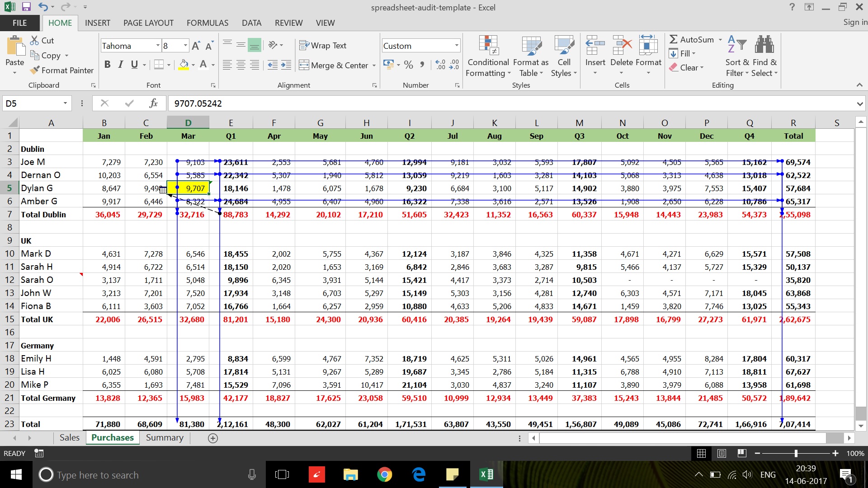
Task: Activate the Format Painter brush
Action: click(x=34, y=70)
